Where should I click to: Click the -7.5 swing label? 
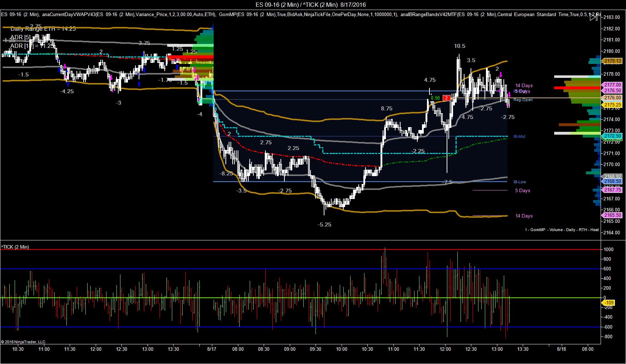[x=447, y=182]
